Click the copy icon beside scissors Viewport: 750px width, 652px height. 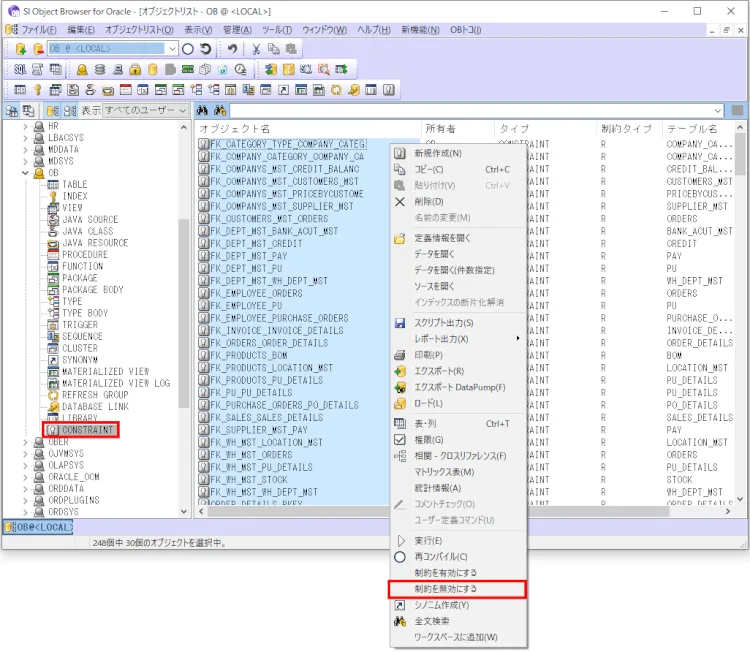tap(274, 49)
